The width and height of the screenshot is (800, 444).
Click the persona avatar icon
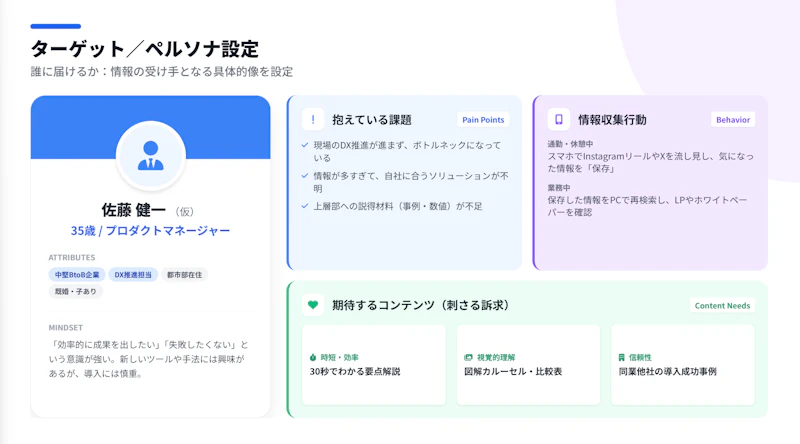pos(151,155)
